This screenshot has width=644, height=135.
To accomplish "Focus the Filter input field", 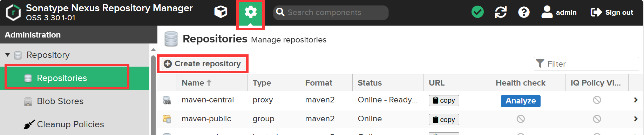I will (x=586, y=64).
